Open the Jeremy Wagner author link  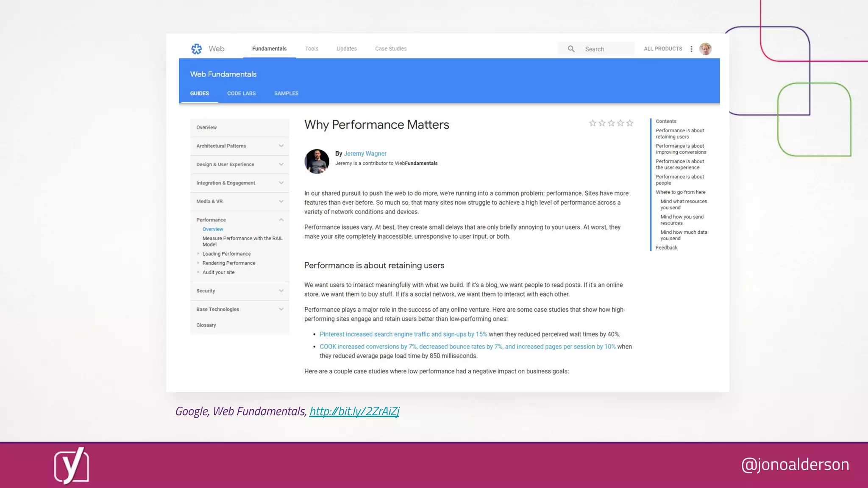click(x=365, y=154)
